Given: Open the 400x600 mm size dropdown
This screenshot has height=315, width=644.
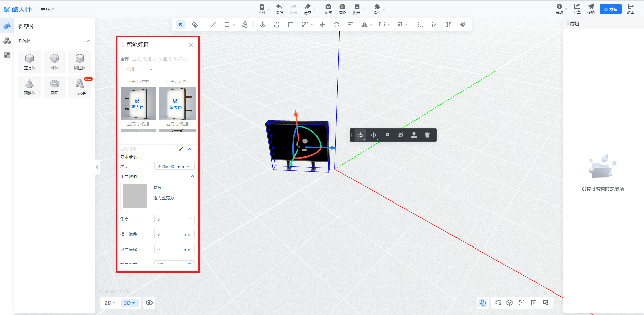Looking at the screenshot, I should point(174,166).
